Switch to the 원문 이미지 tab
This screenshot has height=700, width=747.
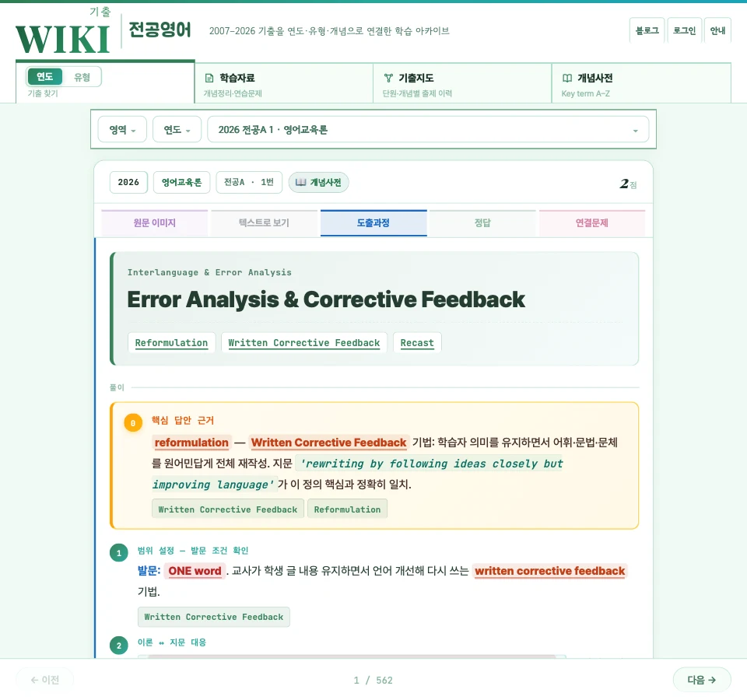click(154, 223)
